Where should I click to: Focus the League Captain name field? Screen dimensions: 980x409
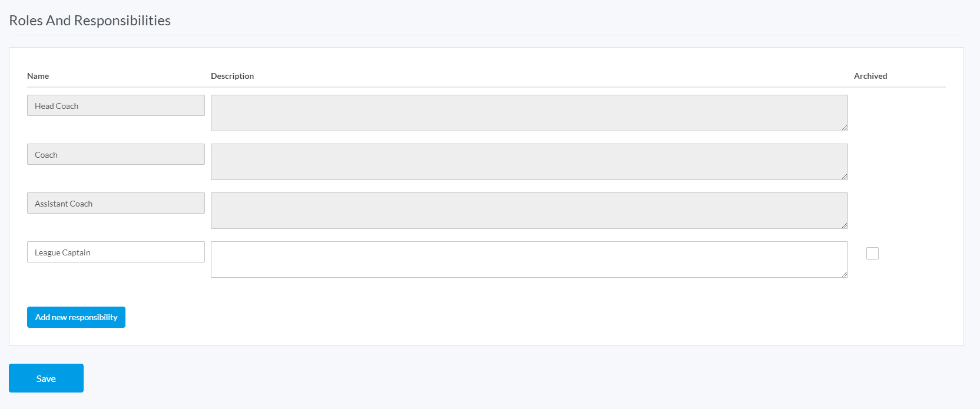[x=116, y=252]
